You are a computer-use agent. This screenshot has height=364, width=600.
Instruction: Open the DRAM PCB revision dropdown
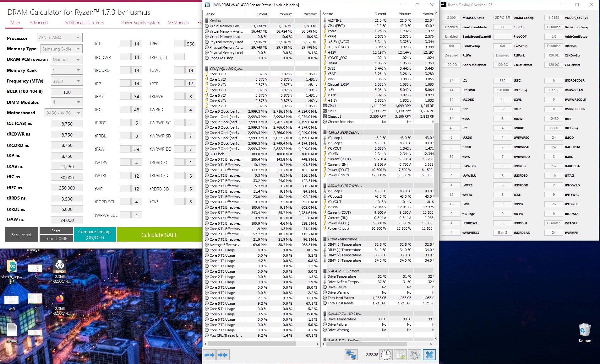point(67,60)
